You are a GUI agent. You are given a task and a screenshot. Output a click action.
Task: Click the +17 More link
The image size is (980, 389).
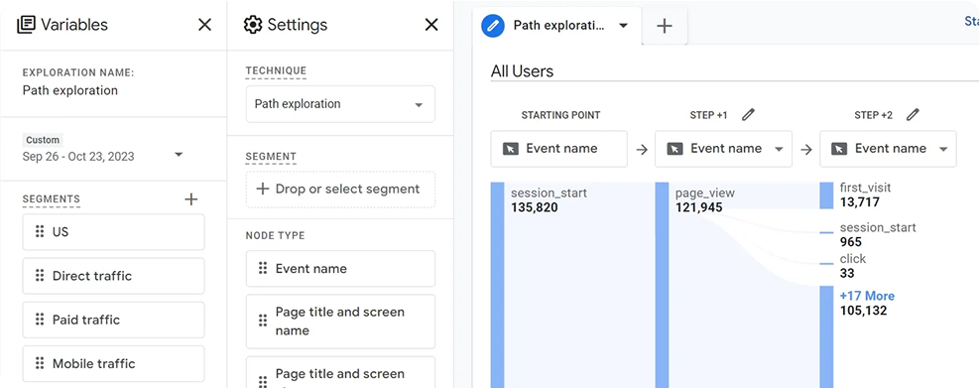click(867, 296)
